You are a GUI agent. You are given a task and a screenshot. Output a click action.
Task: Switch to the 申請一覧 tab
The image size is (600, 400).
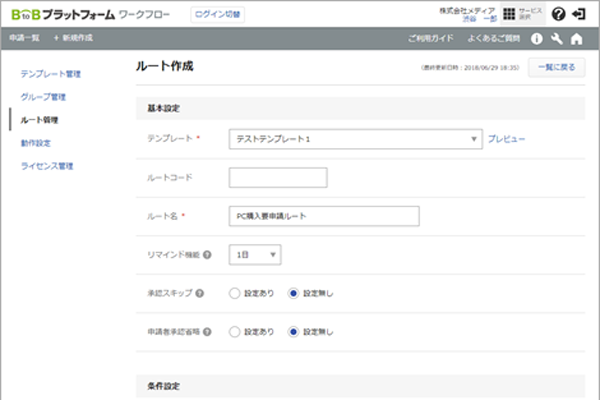tap(23, 38)
